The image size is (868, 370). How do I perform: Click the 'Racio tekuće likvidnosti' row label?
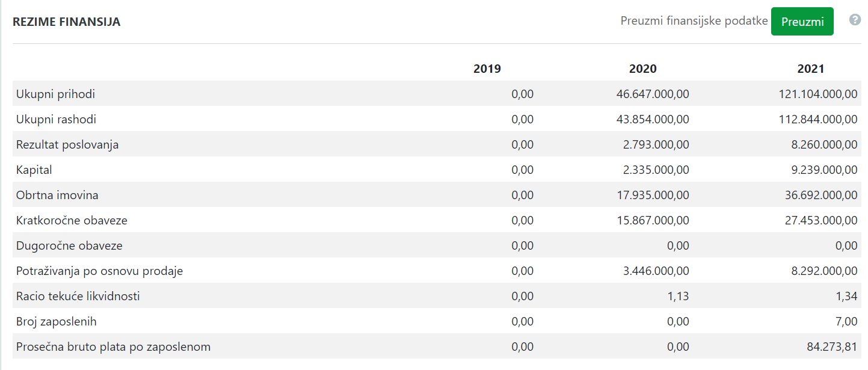[x=78, y=296]
